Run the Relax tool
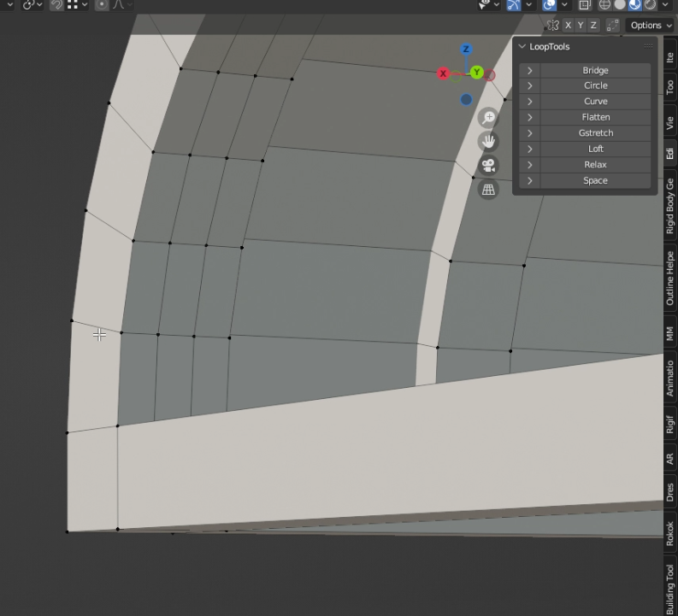 click(x=595, y=165)
